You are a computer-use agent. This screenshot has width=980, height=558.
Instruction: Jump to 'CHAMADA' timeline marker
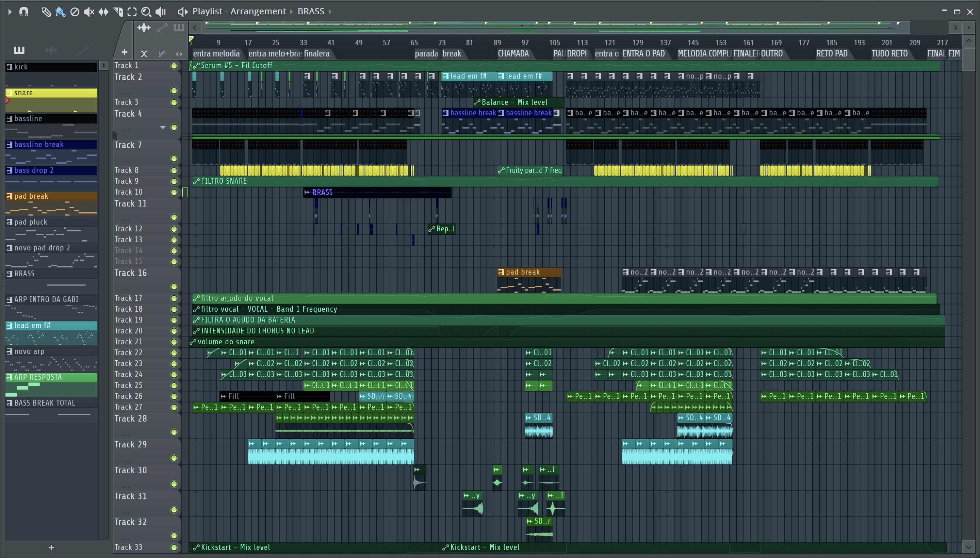click(513, 54)
